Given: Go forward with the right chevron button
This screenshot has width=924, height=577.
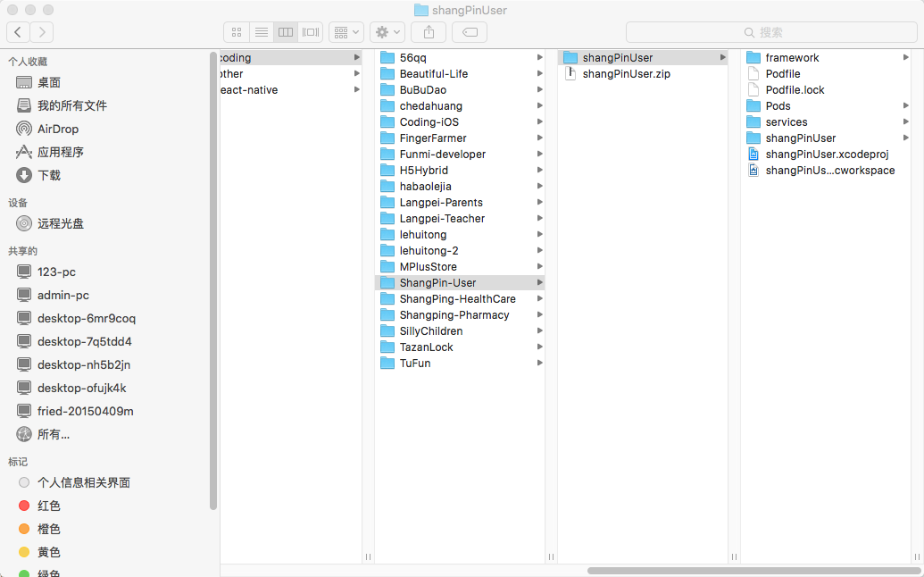Looking at the screenshot, I should [42, 32].
